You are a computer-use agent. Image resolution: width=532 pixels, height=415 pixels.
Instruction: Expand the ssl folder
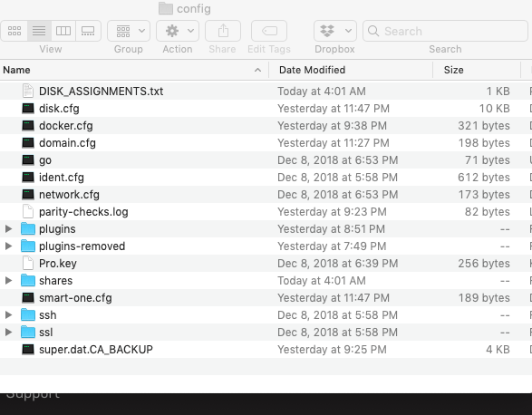pos(8,333)
